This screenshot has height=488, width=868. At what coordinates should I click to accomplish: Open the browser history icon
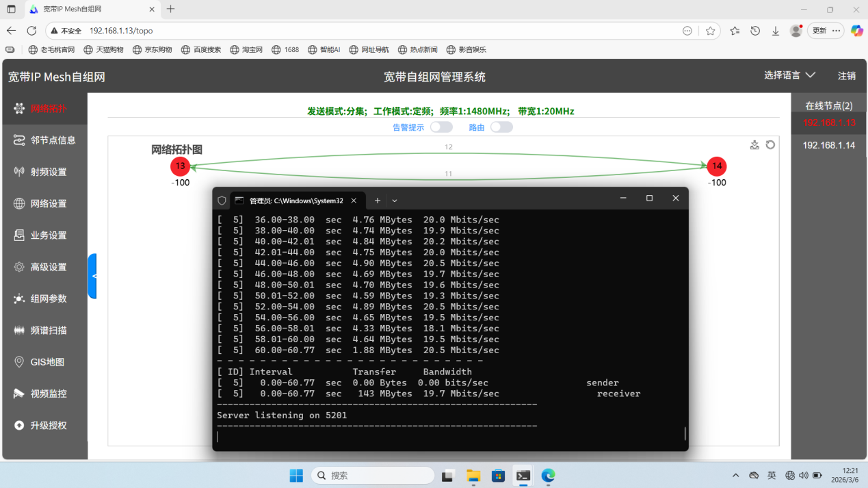tap(755, 31)
